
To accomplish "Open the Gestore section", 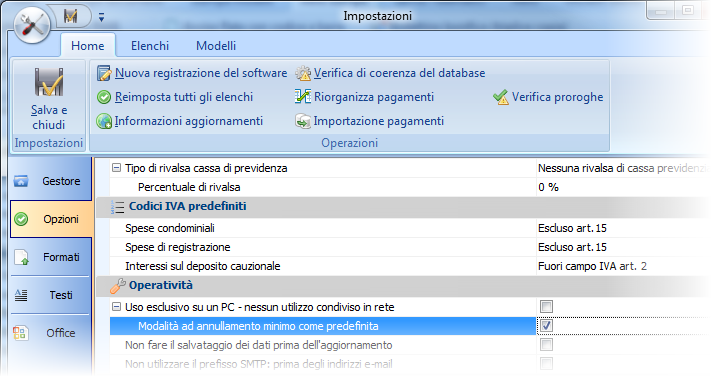I will (x=50, y=181).
